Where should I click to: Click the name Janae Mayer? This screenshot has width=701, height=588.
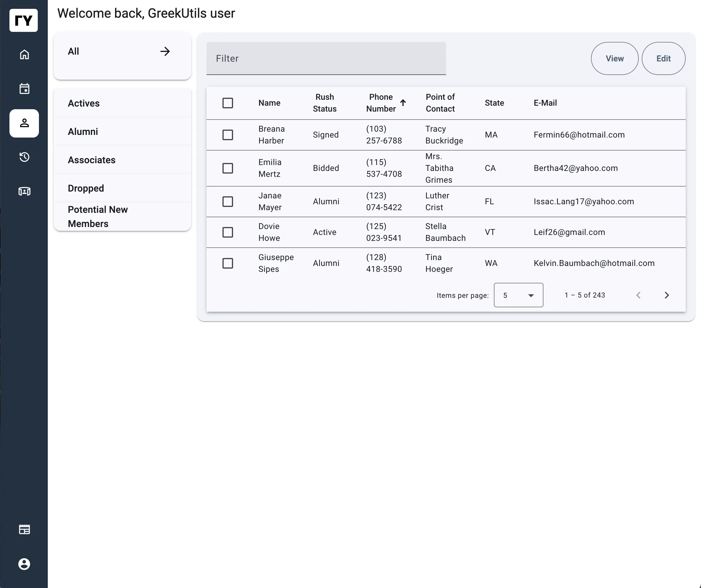[270, 202]
